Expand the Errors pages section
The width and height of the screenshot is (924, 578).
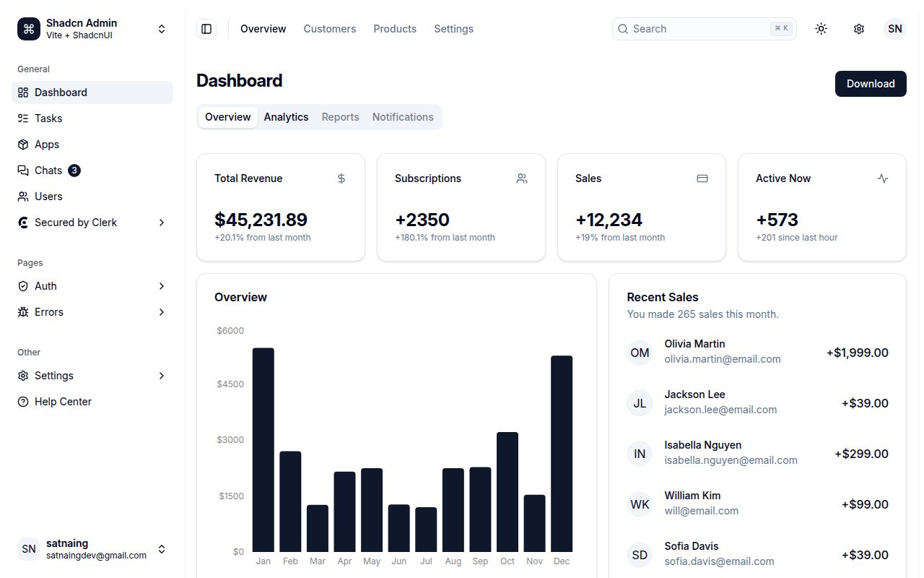[x=92, y=312]
